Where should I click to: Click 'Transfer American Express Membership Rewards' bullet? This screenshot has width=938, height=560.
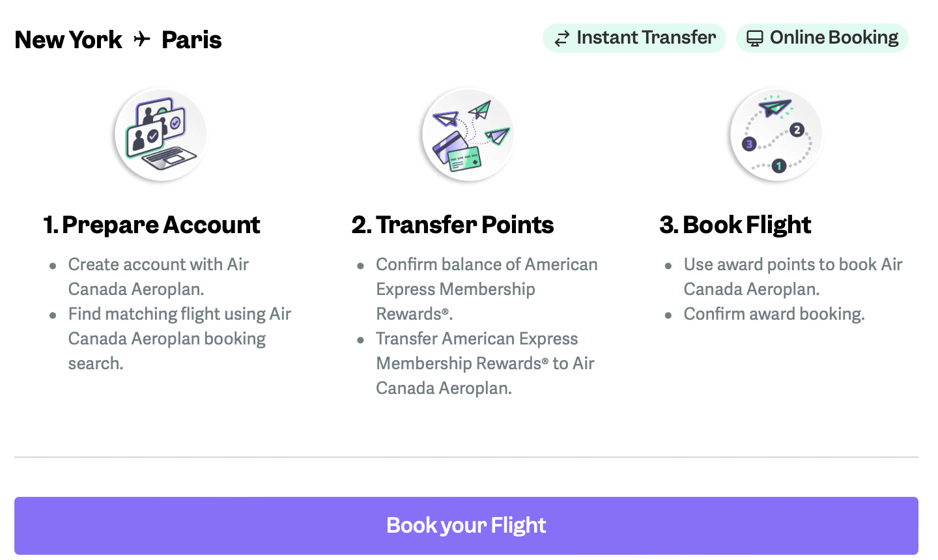point(485,363)
